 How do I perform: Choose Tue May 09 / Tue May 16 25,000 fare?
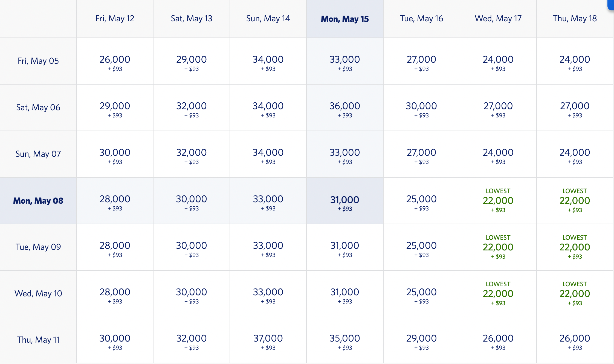click(x=421, y=247)
